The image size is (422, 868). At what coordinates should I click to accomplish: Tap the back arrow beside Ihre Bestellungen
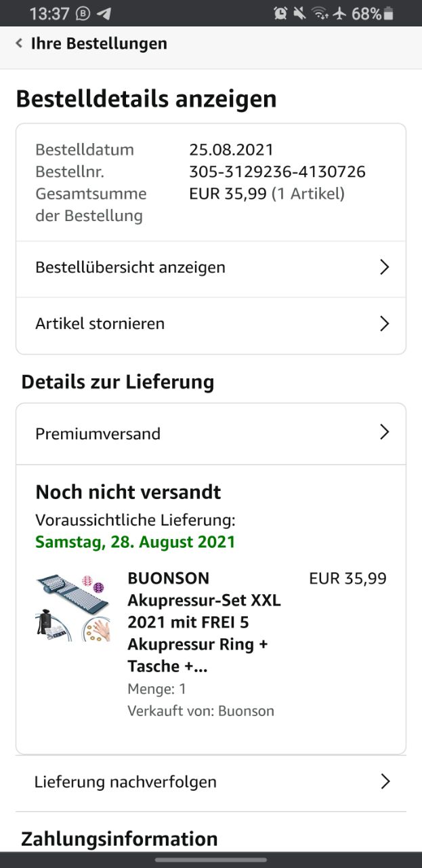click(19, 43)
